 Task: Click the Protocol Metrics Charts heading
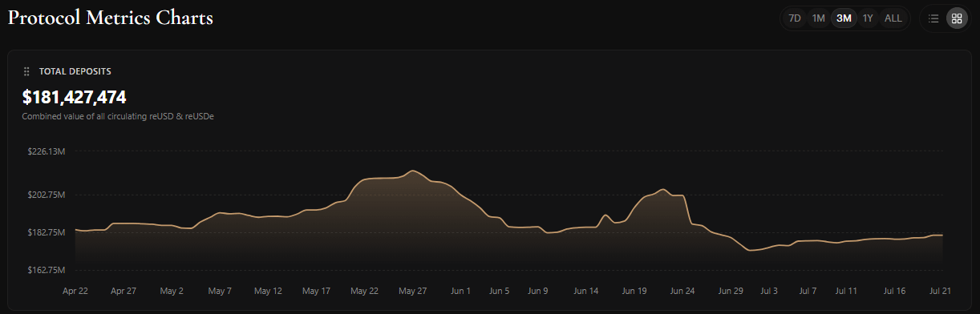pyautogui.click(x=111, y=18)
